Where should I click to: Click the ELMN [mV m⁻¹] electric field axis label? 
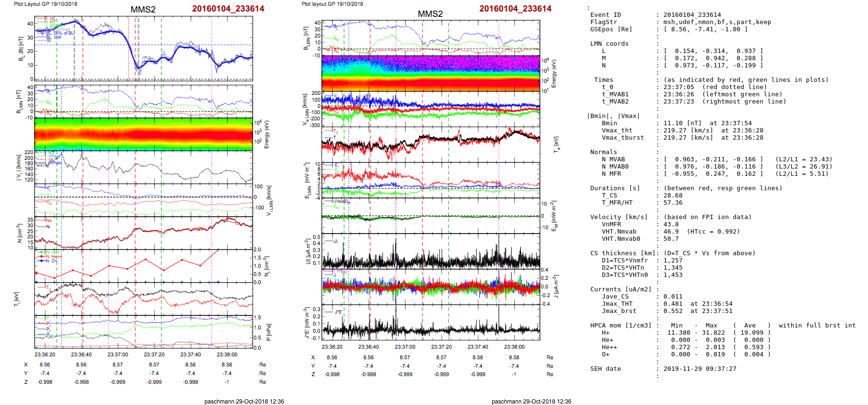(x=306, y=180)
